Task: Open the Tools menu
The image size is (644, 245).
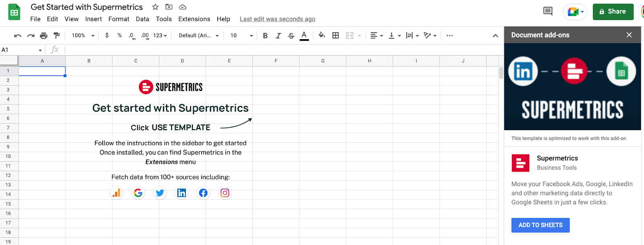Action: point(164,19)
